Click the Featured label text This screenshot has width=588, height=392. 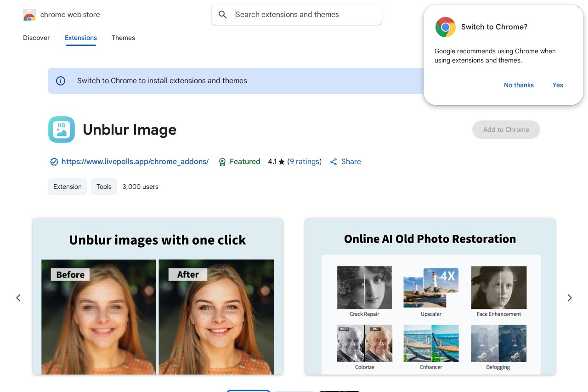pos(245,162)
